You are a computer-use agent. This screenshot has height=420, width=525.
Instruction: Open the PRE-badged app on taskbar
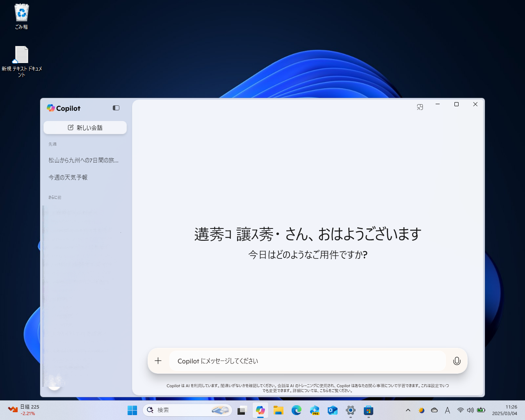point(315,410)
